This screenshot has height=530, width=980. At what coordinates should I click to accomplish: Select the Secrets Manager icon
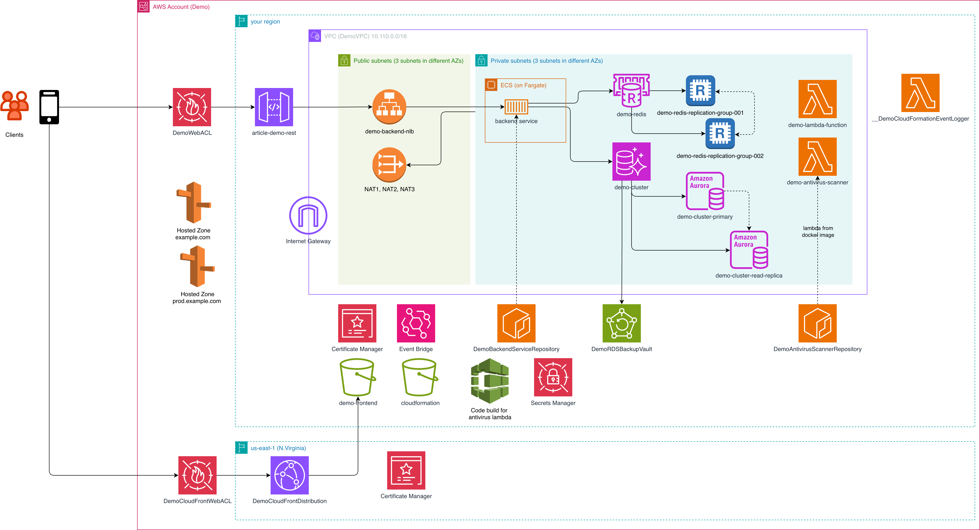click(553, 377)
